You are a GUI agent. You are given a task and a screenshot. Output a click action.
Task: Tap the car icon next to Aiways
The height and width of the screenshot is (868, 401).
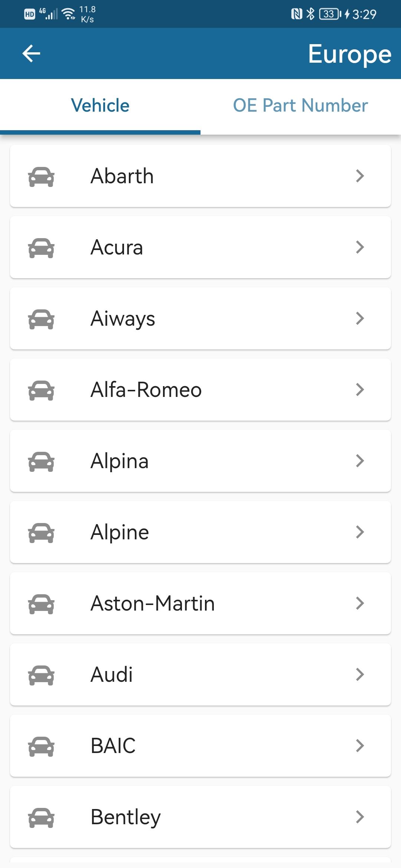[x=41, y=319]
